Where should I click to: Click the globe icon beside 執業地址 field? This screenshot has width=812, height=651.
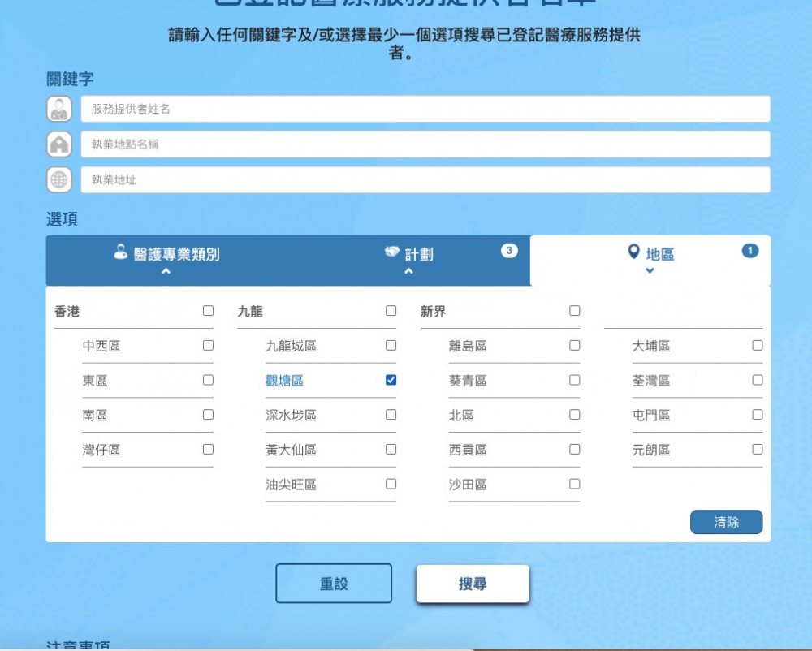pyautogui.click(x=59, y=180)
